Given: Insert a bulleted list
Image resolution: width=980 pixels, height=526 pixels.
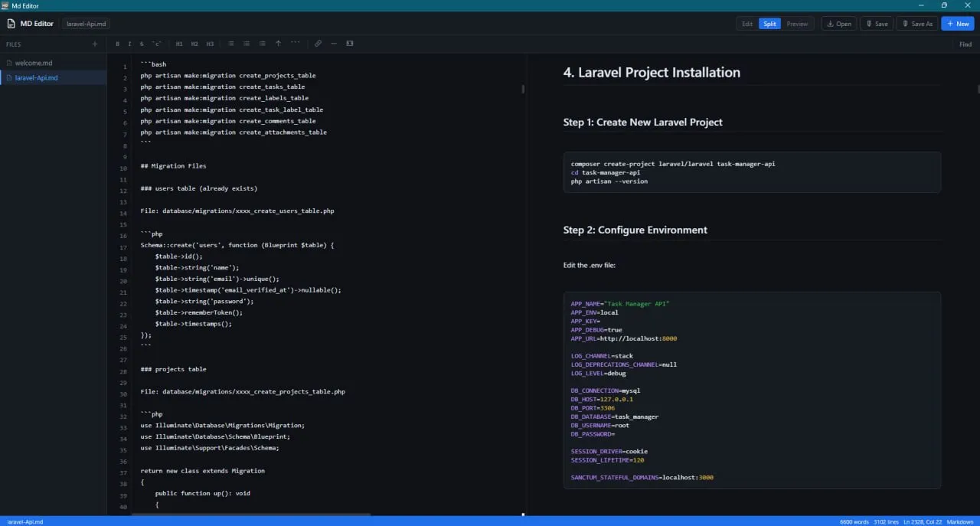Looking at the screenshot, I should [231, 44].
